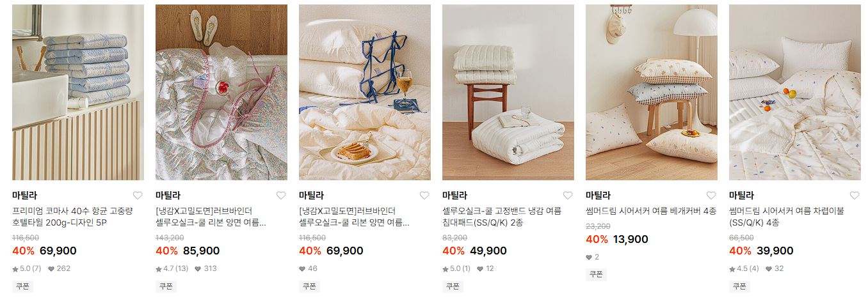Screen dimensions: 868x303
Task: Heart the seersucker summer blanket 4종
Action: 855,196
